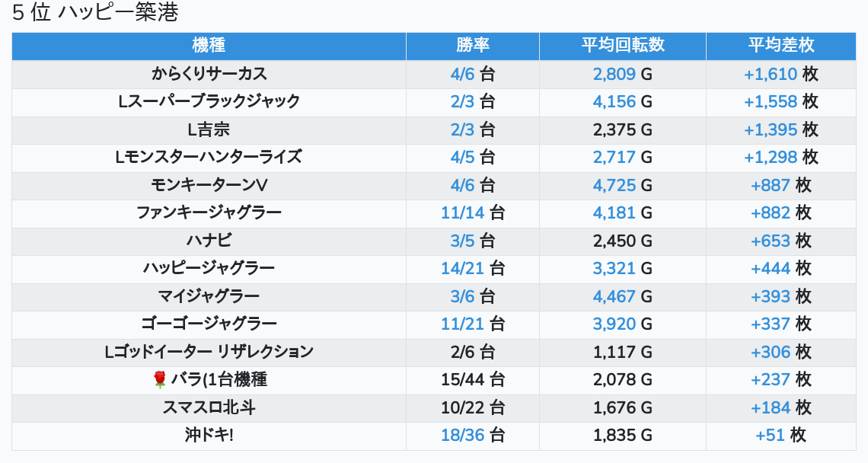Click the 4,156 rotation link for Lスーパーブラックジャック
The image size is (868, 463).
point(614,101)
